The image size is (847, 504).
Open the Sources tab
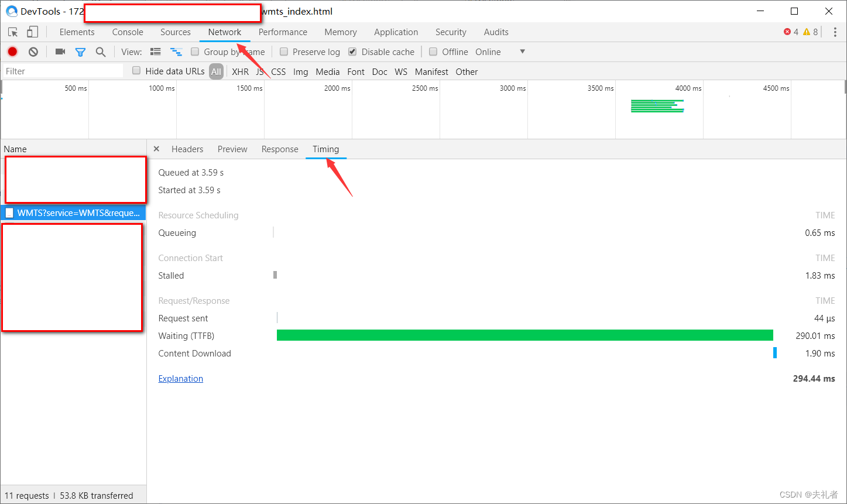[176, 32]
